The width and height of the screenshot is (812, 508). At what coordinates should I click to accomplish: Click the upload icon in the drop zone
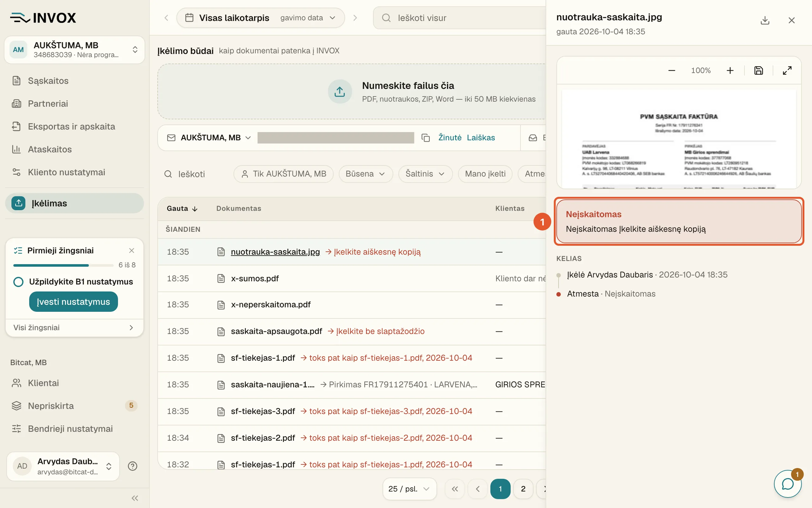[340, 91]
